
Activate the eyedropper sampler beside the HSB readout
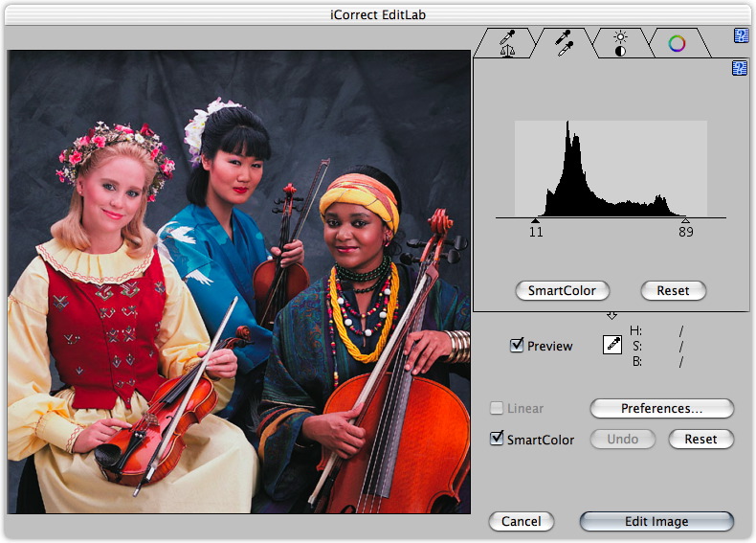point(612,346)
